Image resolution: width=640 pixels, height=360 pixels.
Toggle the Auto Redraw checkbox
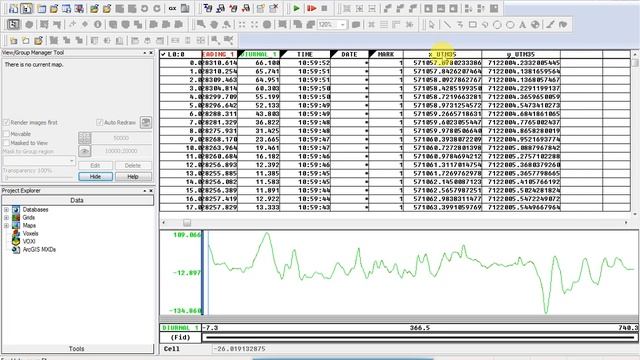(99, 122)
